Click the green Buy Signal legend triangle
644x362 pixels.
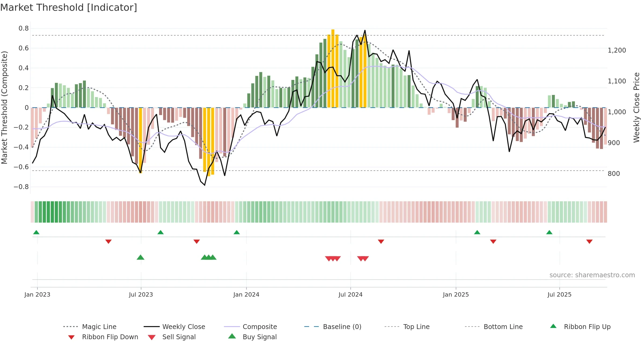click(x=232, y=336)
